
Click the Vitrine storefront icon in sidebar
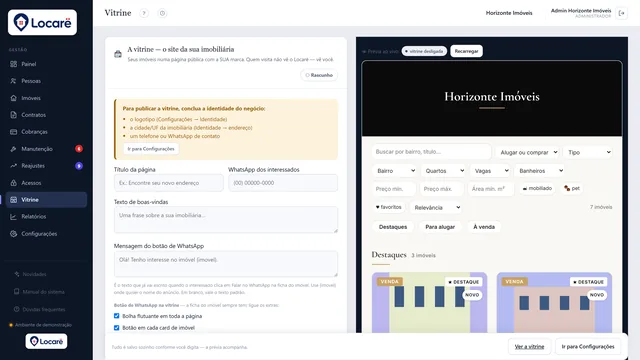[13, 200]
